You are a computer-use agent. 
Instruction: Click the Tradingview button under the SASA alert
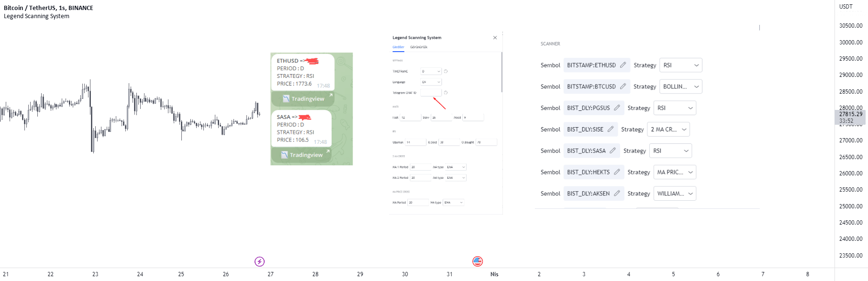coord(302,154)
